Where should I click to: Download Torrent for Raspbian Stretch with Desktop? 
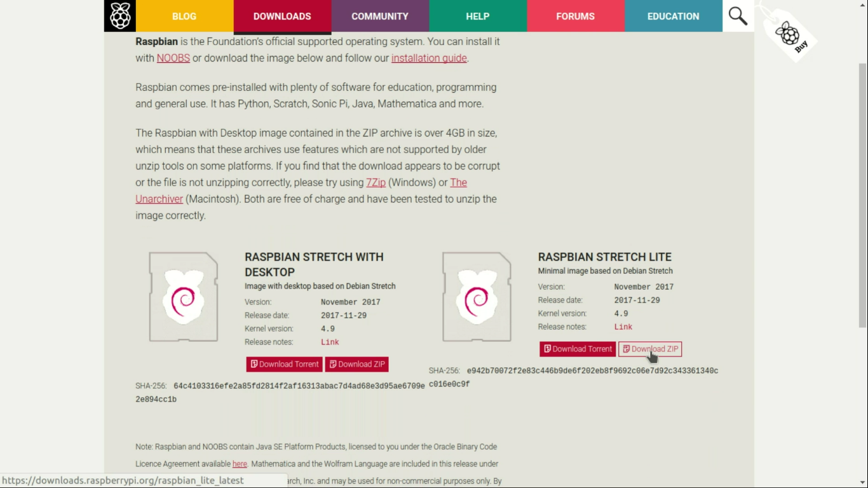point(284,364)
